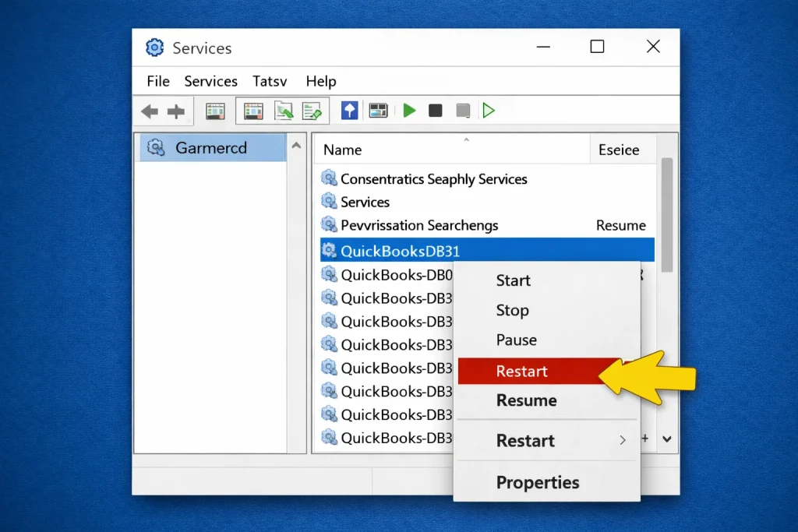Viewport: 798px width, 532px height.
Task: Click the Resume status of Pevvrissation Searchengs
Action: tap(621, 225)
